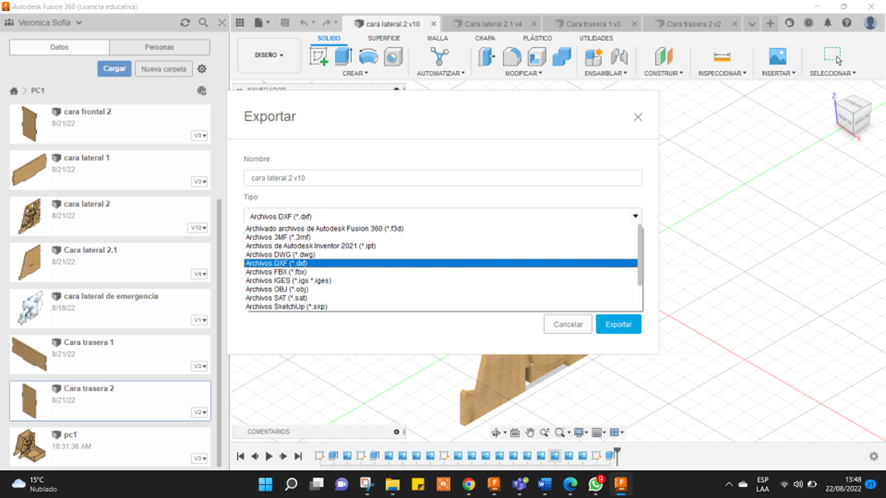Click the Seleccionar selection tool icon
Screen dimensions: 886x498
coord(832,56)
